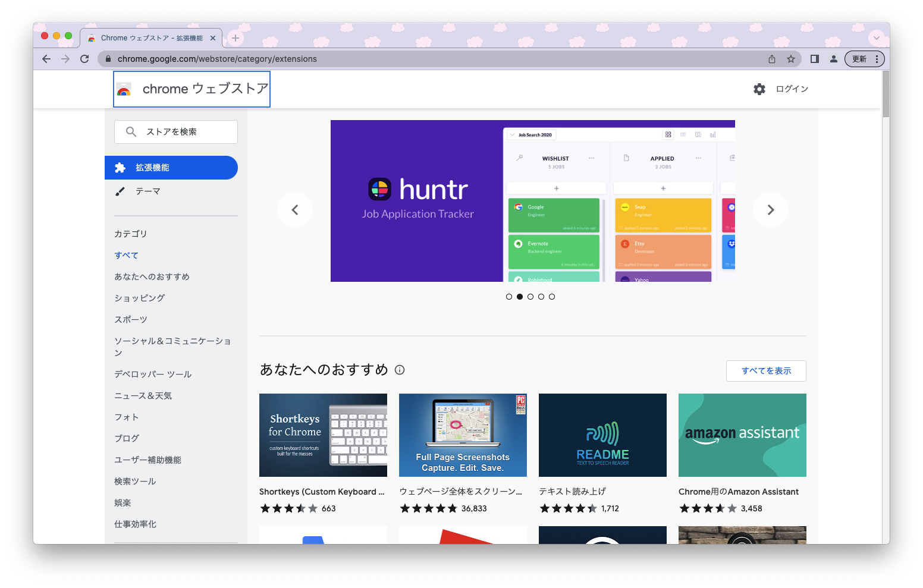Click the 36,833 rating count
The width and height of the screenshot is (923, 588).
click(474, 508)
